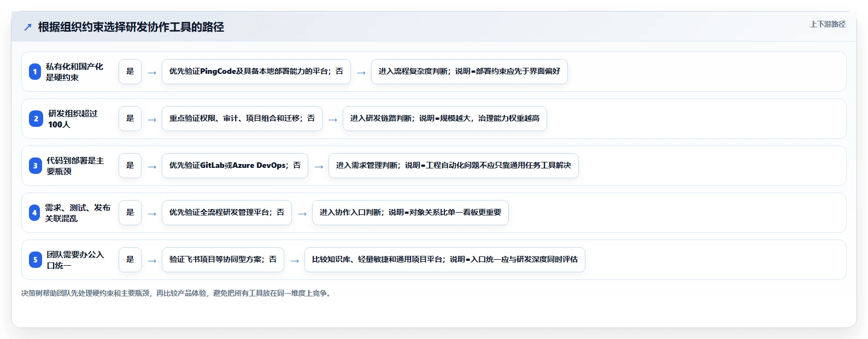
Task: Click the arrow icon beside the decision-path title
Action: tap(28, 27)
